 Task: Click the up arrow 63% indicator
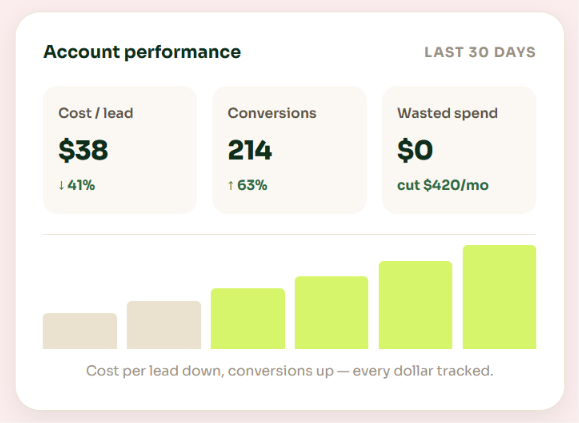click(x=247, y=185)
